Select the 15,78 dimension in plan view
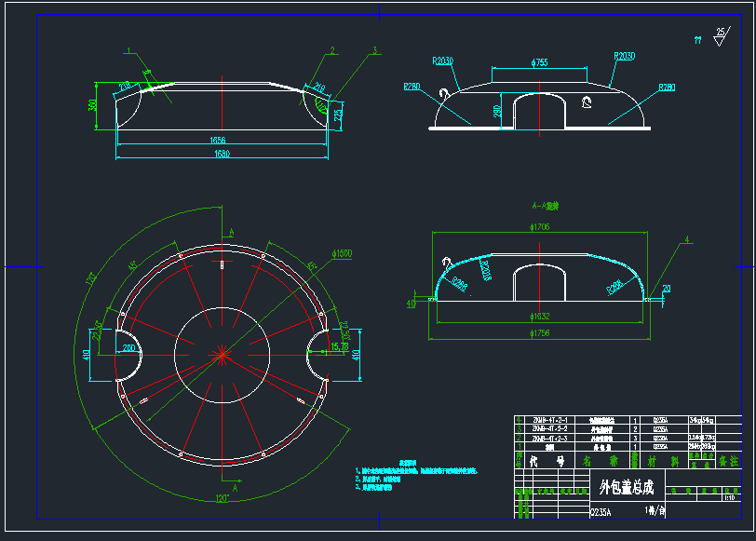The width and height of the screenshot is (756, 541). tap(340, 346)
